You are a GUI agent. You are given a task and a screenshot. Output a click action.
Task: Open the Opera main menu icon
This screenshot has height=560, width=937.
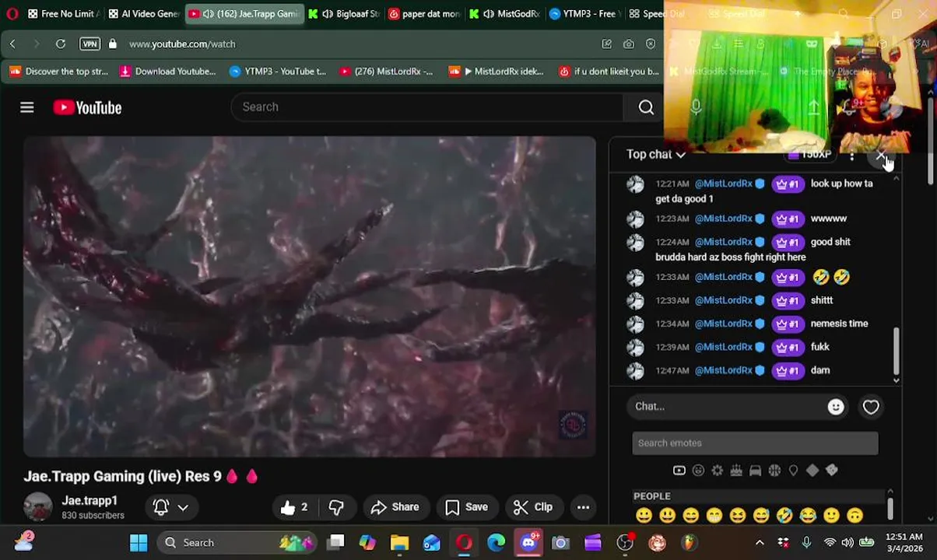tap(12, 14)
